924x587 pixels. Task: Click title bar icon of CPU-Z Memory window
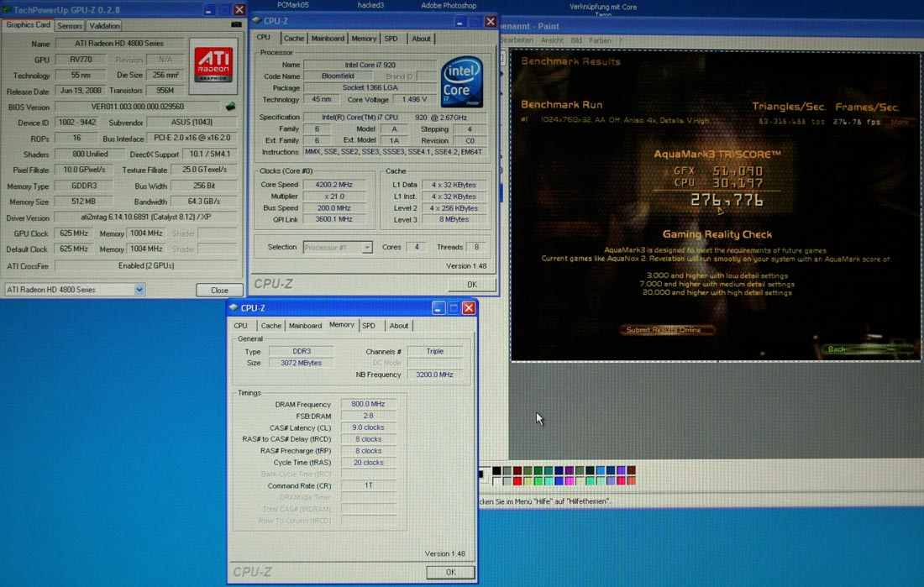tap(234, 307)
